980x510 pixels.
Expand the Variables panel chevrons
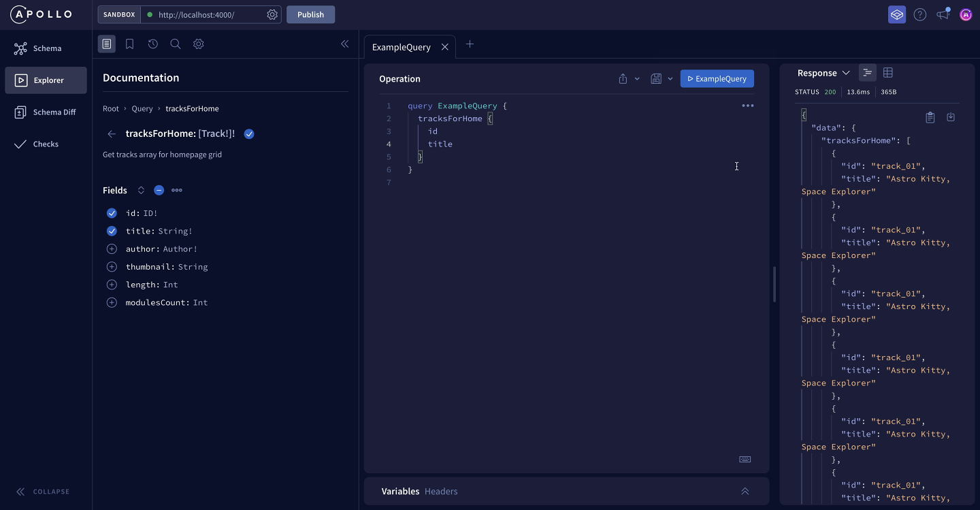(x=745, y=492)
